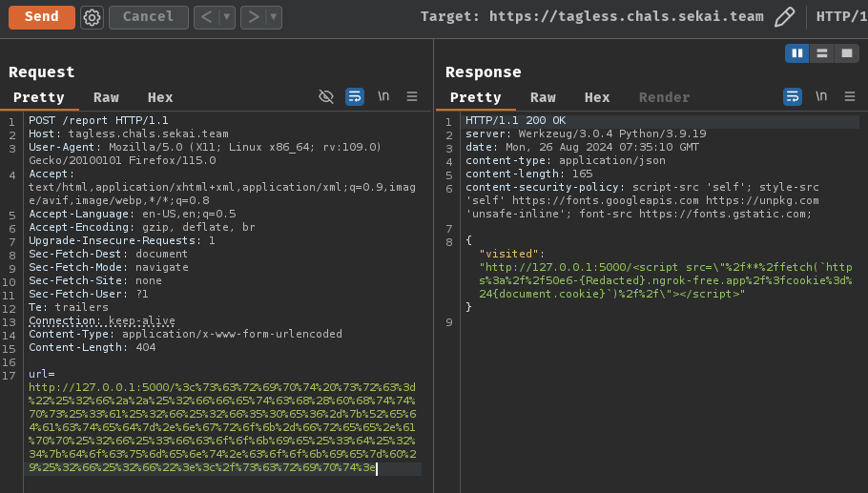Click 'Accept-Encoding: gzip, deflate, br' line

pos(142,227)
